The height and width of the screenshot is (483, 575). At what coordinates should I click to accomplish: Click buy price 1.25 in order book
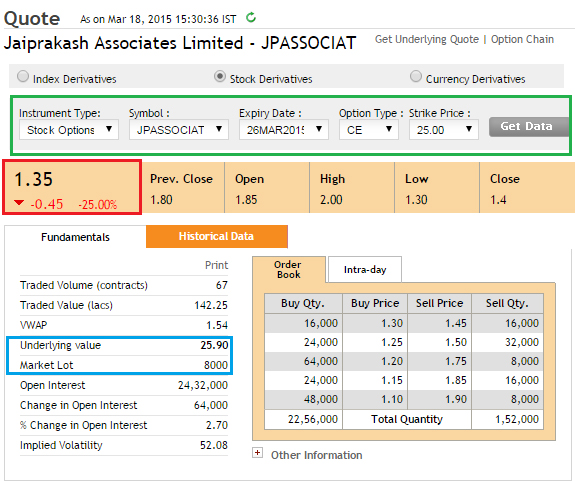(392, 342)
